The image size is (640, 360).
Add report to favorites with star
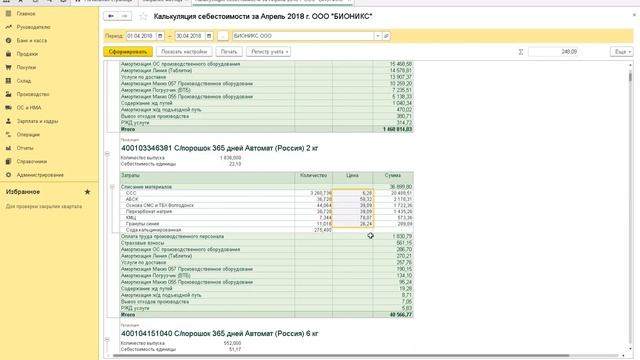pos(143,16)
